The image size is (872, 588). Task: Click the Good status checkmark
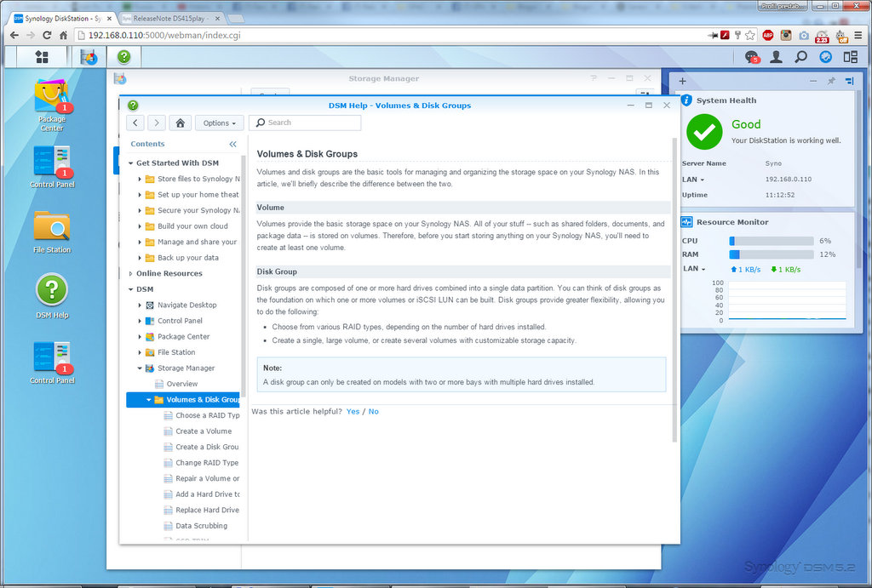pyautogui.click(x=704, y=132)
